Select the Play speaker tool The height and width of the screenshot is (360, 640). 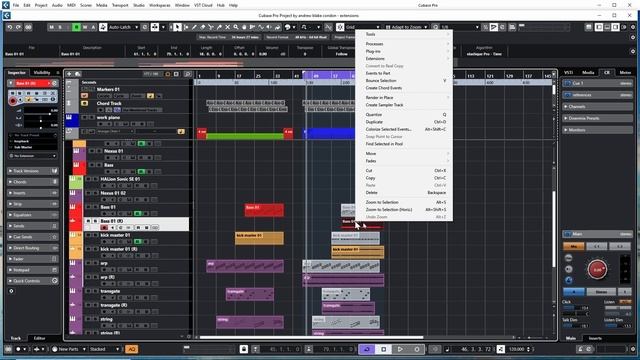click(x=269, y=27)
